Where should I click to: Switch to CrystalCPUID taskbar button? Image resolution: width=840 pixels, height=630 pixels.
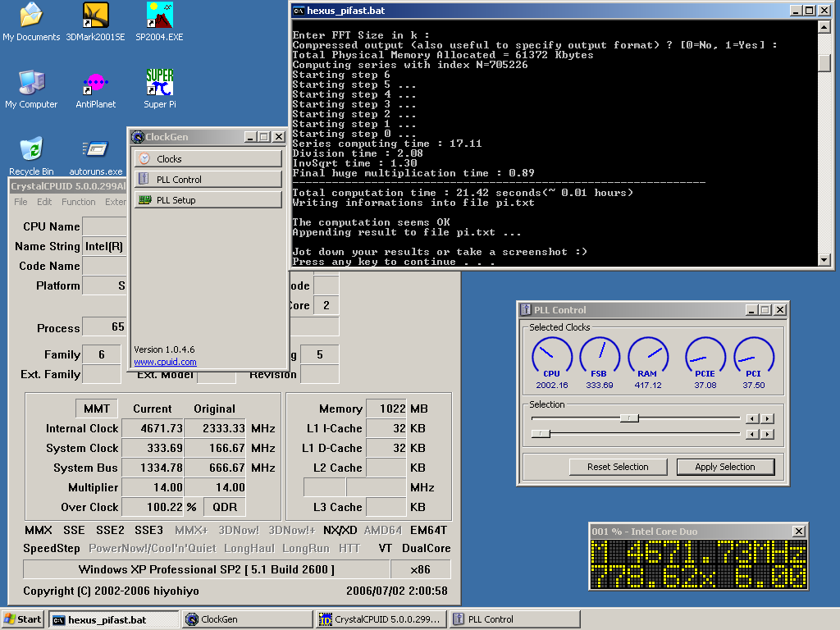click(381, 620)
